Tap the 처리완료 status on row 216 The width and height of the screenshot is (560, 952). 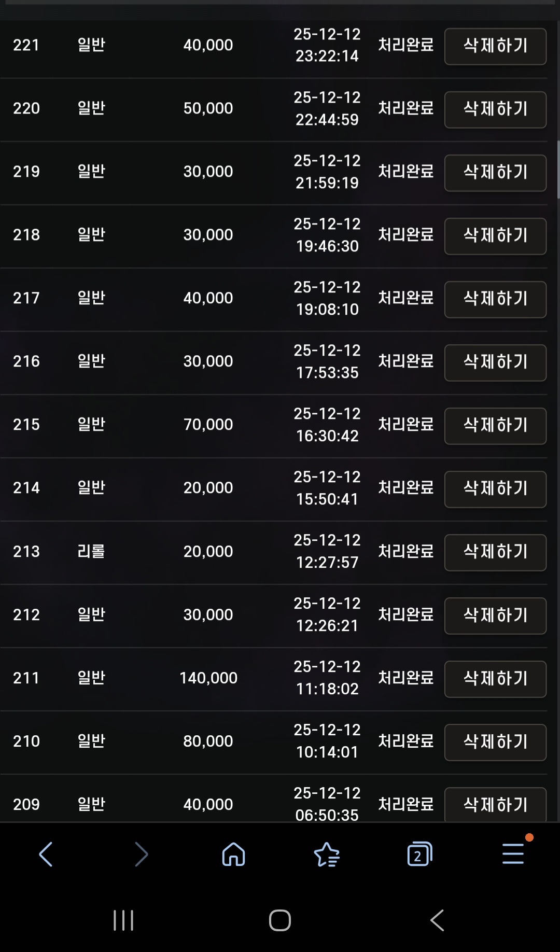tap(405, 362)
